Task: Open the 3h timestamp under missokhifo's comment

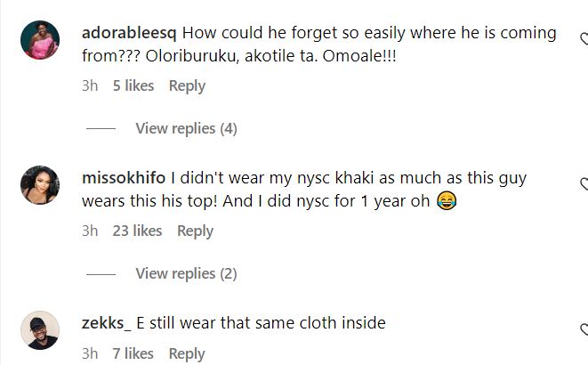Action: click(x=89, y=231)
